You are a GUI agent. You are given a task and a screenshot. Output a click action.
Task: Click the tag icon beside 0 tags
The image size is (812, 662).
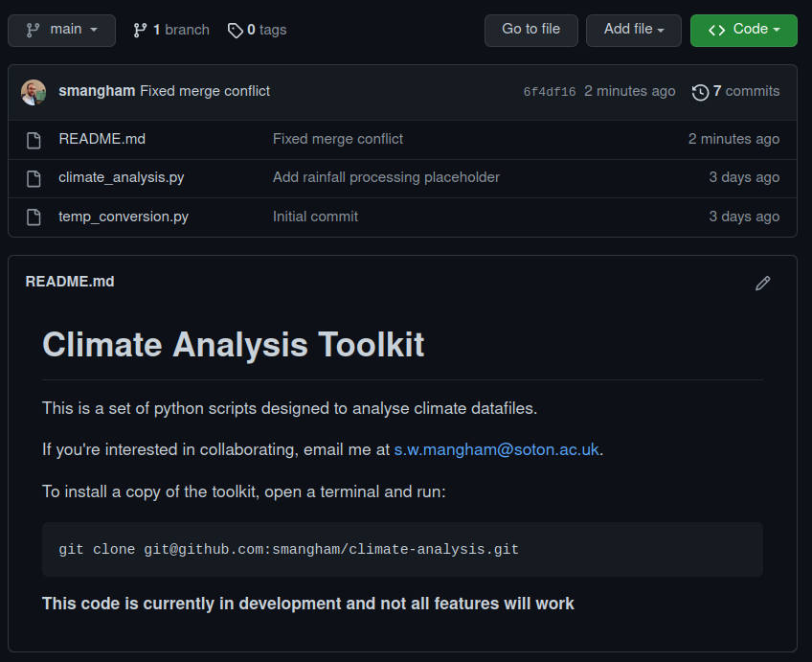click(x=235, y=30)
